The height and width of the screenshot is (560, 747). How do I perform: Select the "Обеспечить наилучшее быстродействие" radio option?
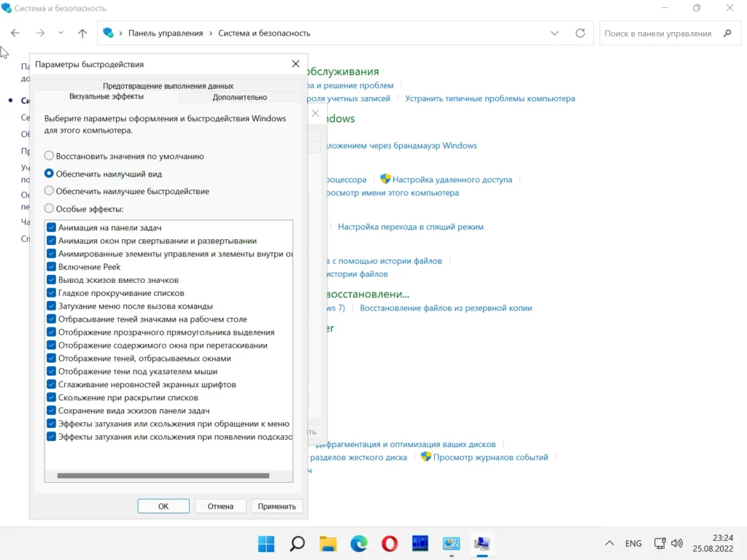pos(49,191)
